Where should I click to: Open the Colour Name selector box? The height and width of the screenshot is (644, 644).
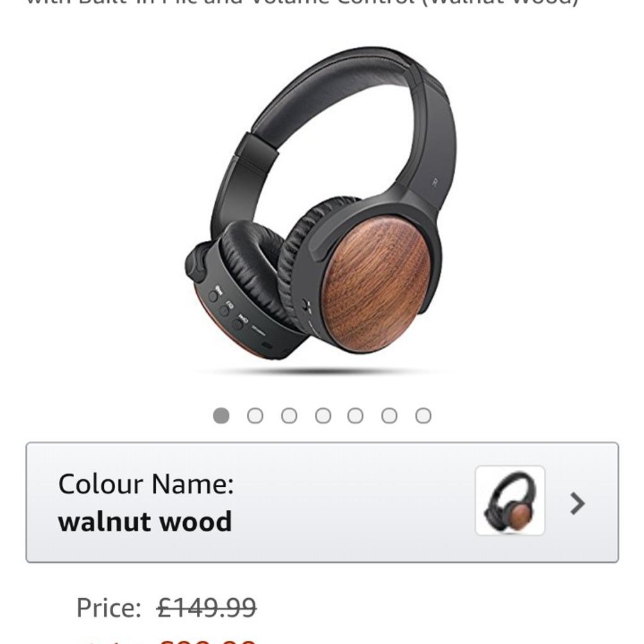tap(322, 502)
